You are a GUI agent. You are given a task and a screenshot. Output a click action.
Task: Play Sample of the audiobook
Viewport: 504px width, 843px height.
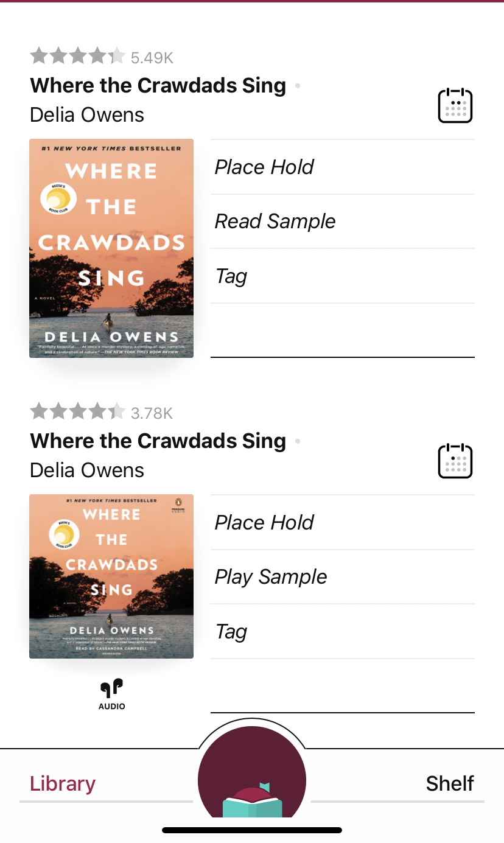point(271,577)
